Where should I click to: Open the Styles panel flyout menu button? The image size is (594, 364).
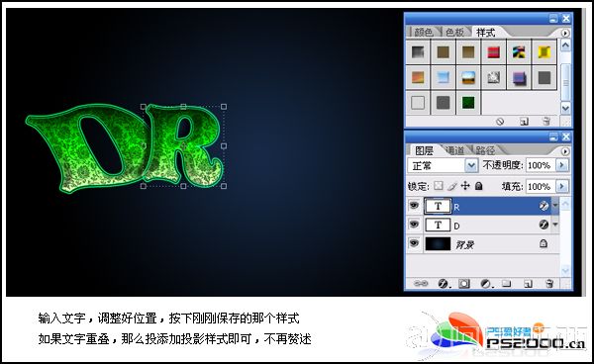tap(565, 34)
